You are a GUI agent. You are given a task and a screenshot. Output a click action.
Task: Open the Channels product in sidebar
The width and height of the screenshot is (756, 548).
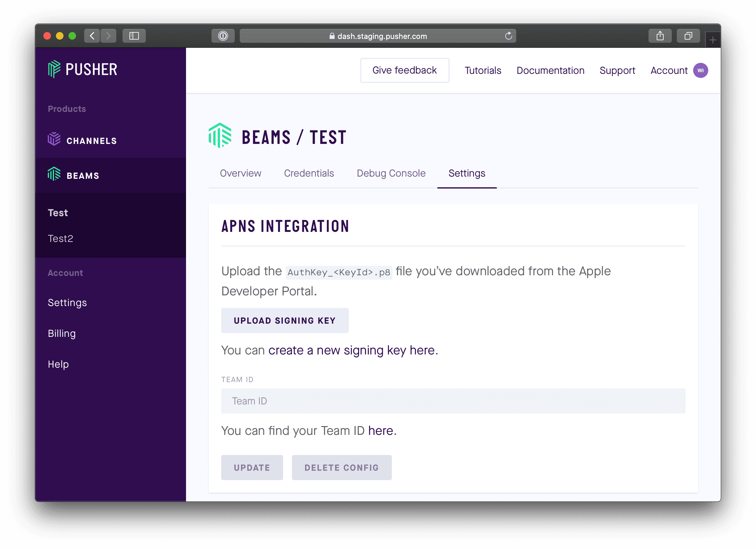pyautogui.click(x=91, y=141)
